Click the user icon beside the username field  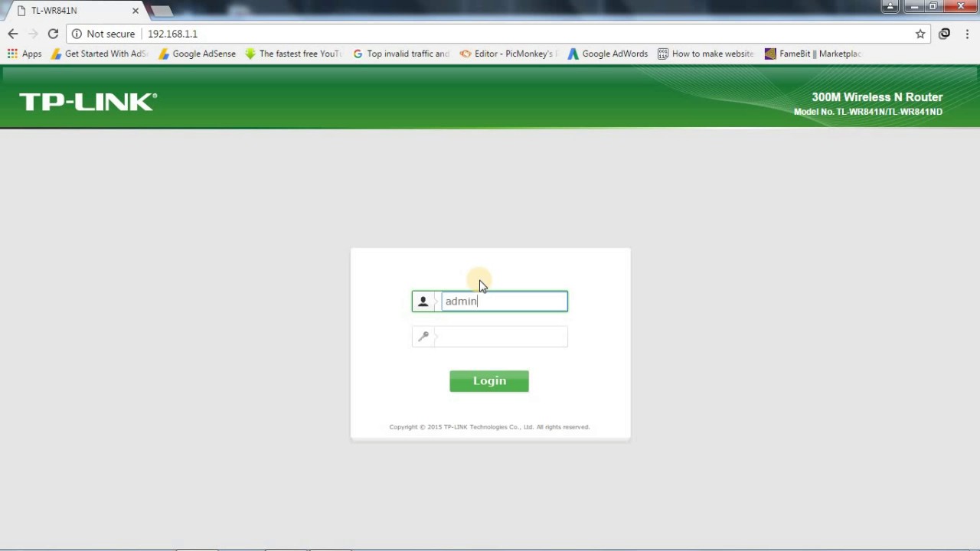[x=423, y=302]
